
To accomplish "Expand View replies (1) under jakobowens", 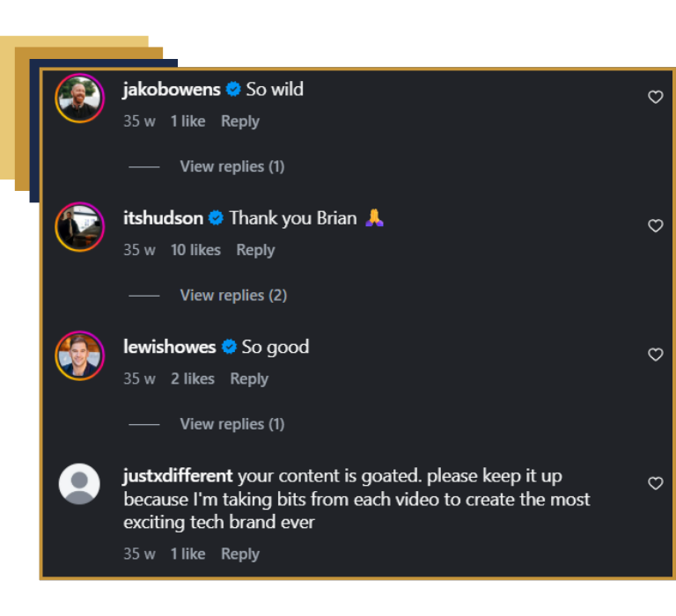I will click(232, 166).
